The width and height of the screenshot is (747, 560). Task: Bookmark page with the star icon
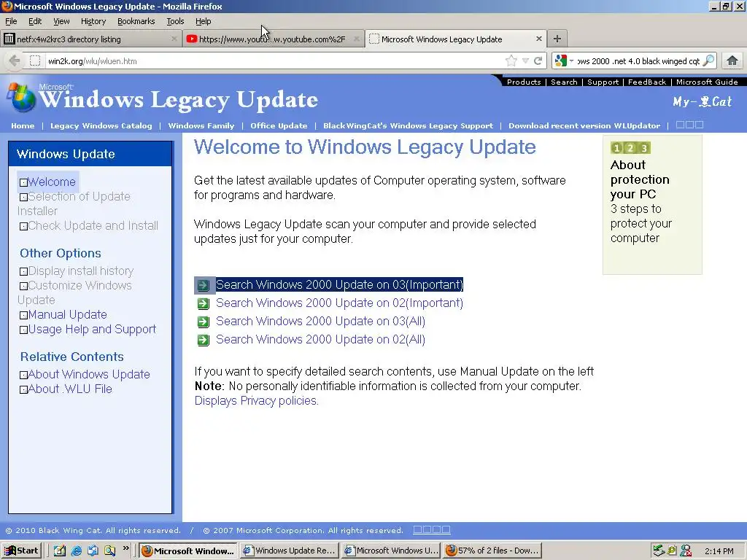click(x=511, y=61)
